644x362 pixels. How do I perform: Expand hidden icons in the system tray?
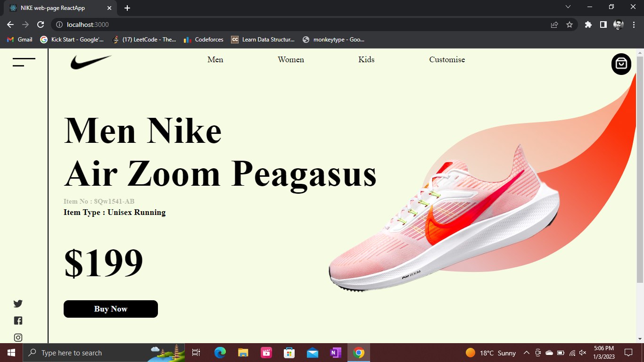[x=527, y=353]
